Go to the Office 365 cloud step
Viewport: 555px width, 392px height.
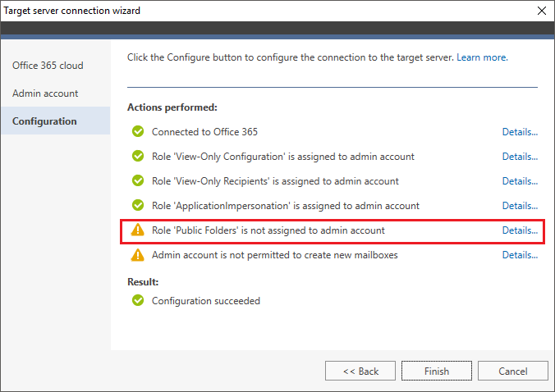tap(55, 66)
